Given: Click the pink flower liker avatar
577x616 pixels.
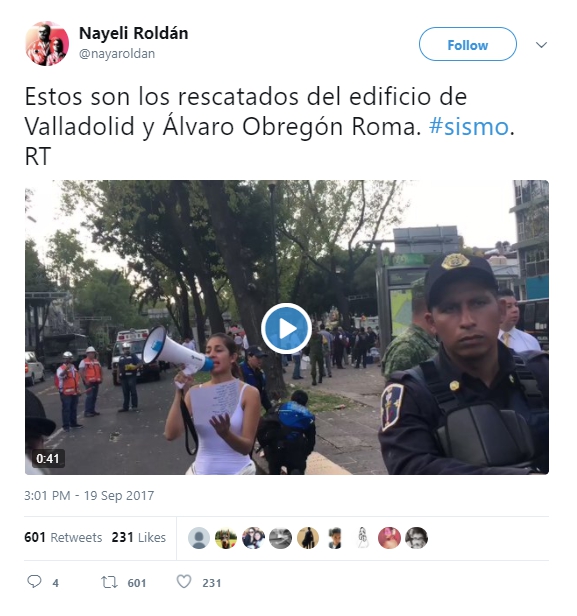Looking at the screenshot, I should coord(389,538).
